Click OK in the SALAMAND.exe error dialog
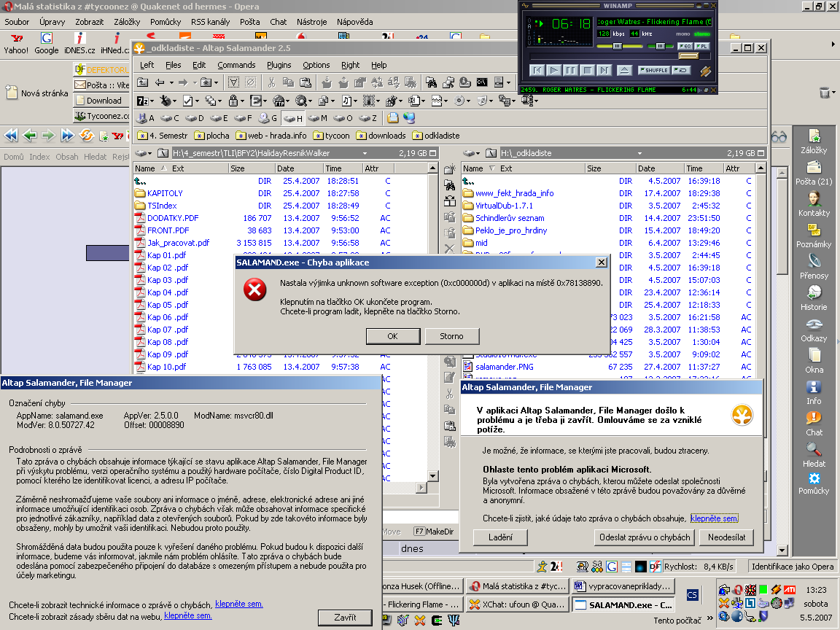Screen dimensions: 840x630 coord(392,336)
